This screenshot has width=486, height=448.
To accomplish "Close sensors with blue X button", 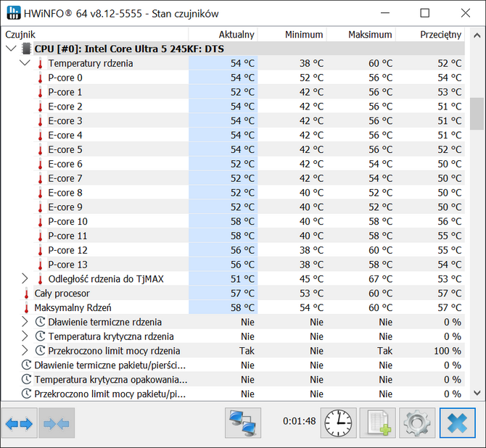I will click(x=457, y=423).
